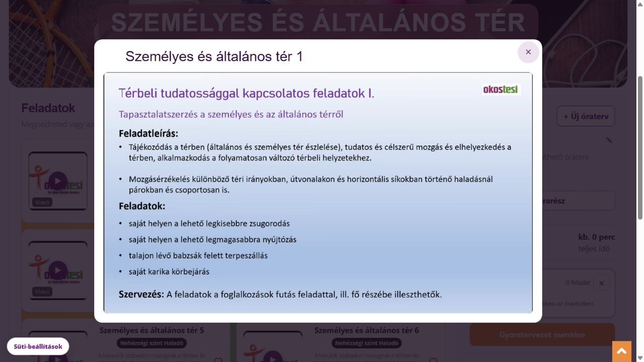Viewport: 644px width, 362px height.
Task: Click the Videó label on first thumbnail
Action: (x=42, y=202)
